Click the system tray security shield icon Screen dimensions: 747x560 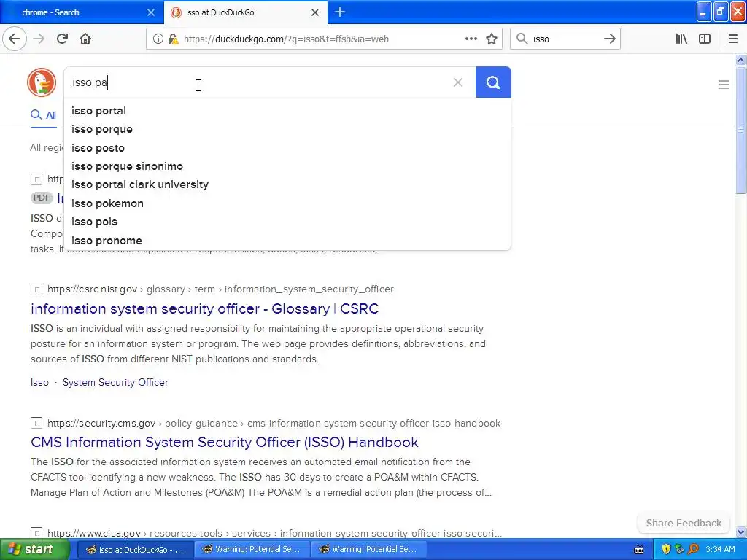click(666, 549)
